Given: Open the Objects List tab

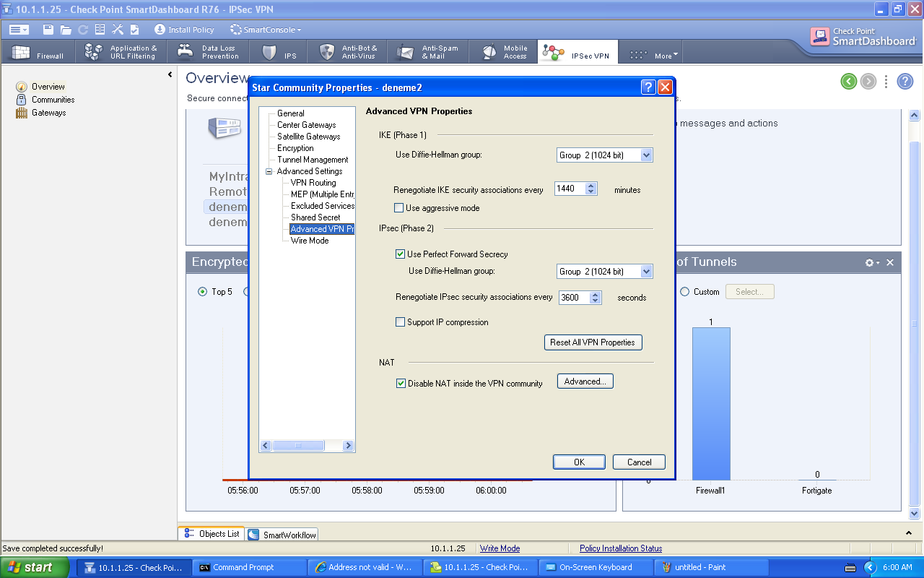Looking at the screenshot, I should [x=212, y=534].
